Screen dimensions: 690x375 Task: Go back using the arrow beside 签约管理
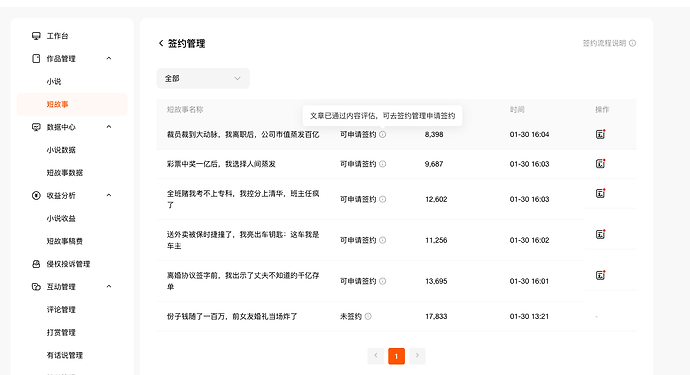click(161, 43)
